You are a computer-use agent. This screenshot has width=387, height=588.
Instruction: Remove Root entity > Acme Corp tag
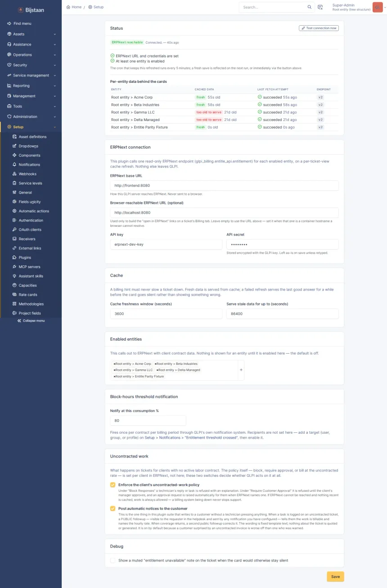coord(114,364)
